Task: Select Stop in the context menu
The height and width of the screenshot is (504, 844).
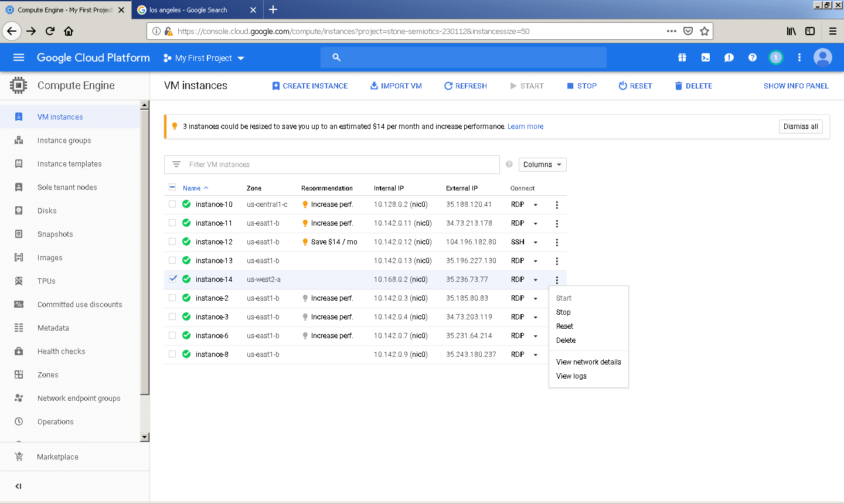Action: (x=563, y=312)
